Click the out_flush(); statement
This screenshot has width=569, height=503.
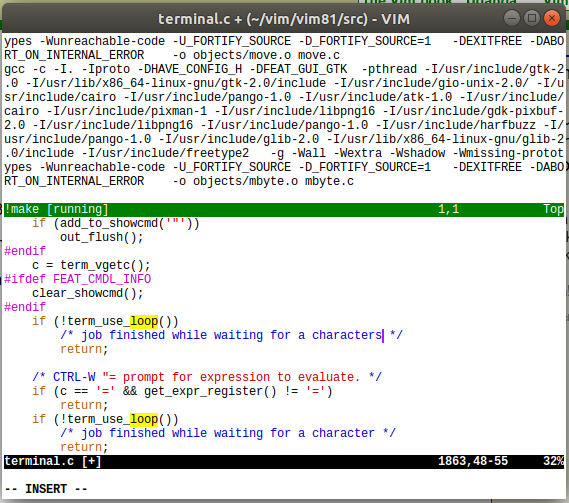pyautogui.click(x=102, y=237)
